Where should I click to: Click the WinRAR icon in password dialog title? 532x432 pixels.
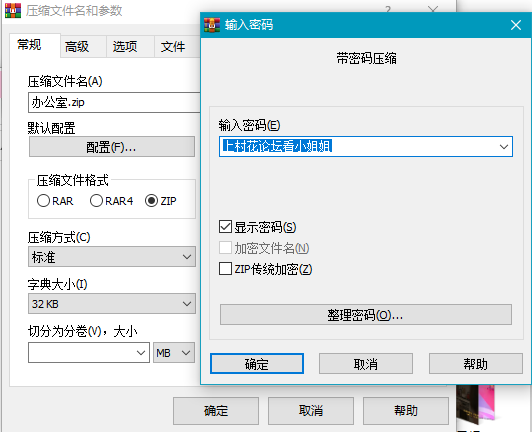point(212,25)
